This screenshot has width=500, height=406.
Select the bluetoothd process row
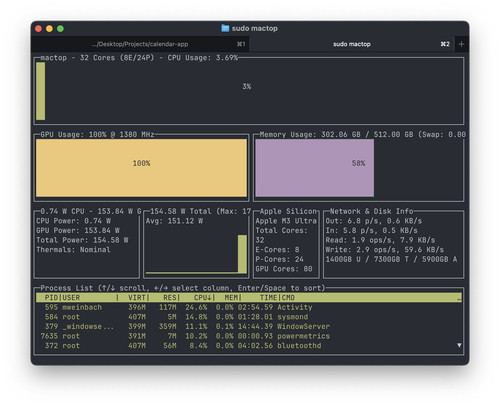click(249, 346)
